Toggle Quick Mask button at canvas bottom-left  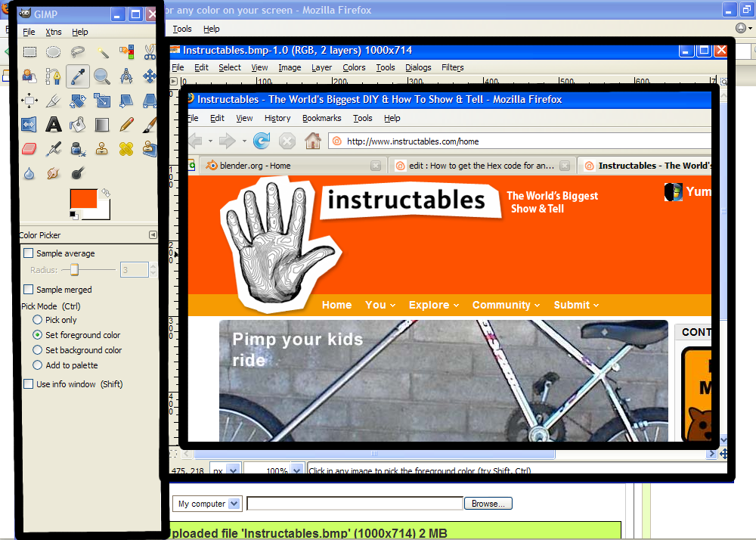click(174, 454)
